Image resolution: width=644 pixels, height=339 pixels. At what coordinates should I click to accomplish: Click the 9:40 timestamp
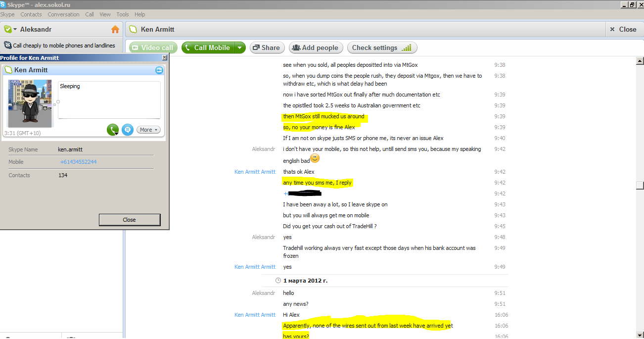[500, 138]
